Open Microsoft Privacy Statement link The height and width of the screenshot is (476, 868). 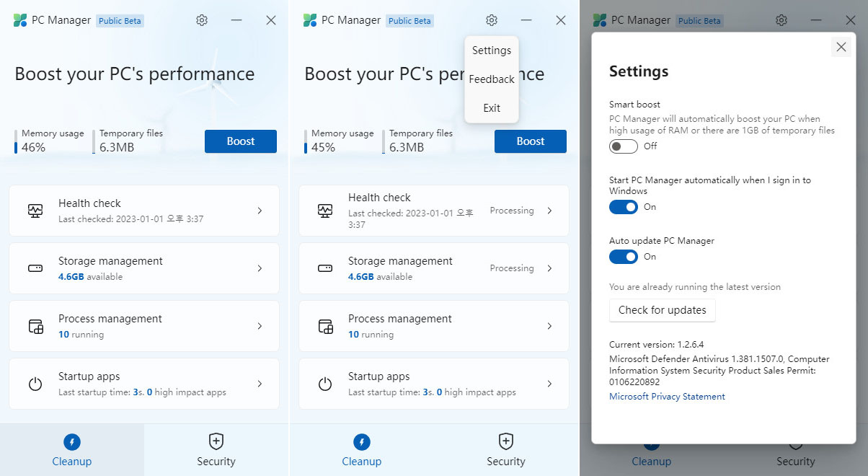point(667,397)
